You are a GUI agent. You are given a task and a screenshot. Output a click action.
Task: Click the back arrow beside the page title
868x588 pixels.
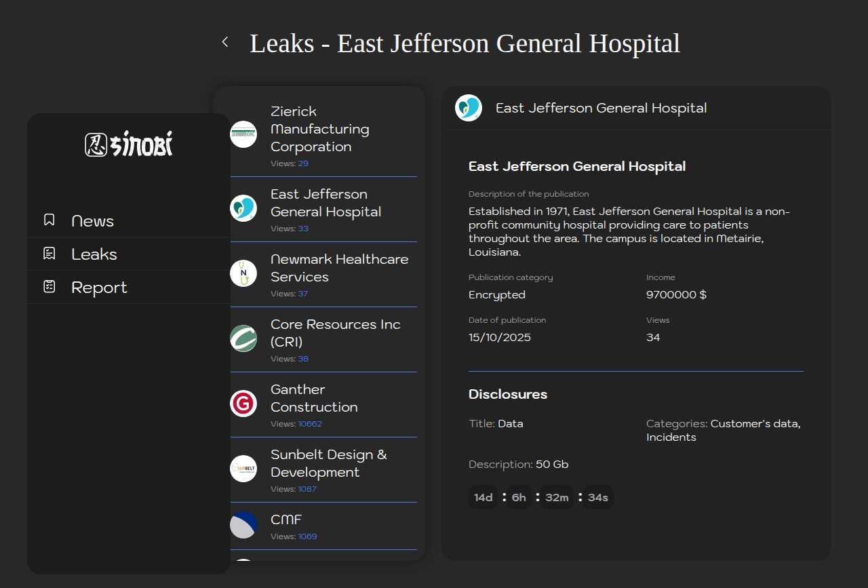[x=225, y=42]
